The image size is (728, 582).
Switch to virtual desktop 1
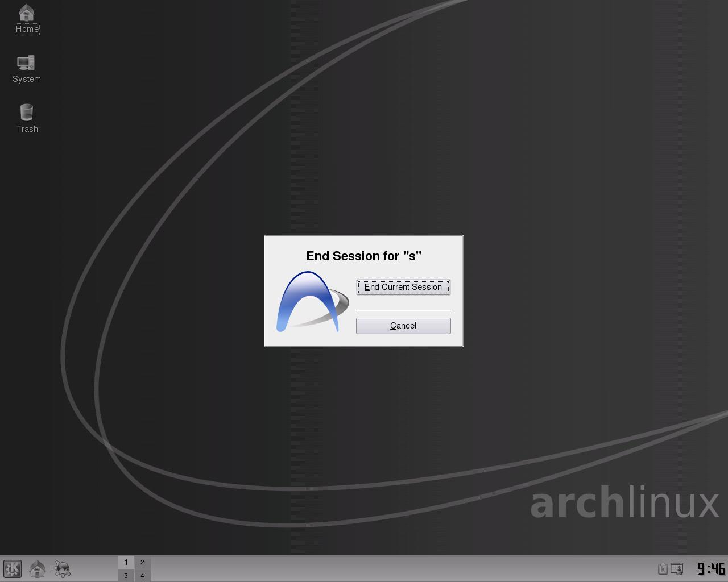[126, 562]
